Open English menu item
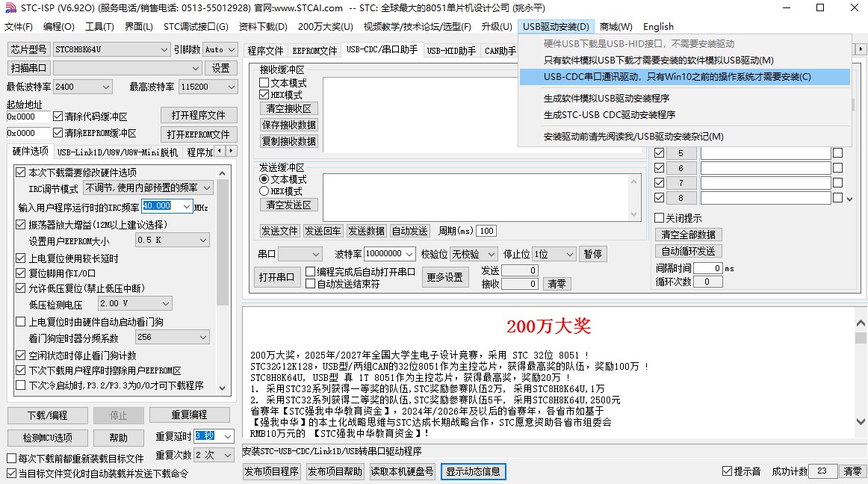 [x=658, y=27]
